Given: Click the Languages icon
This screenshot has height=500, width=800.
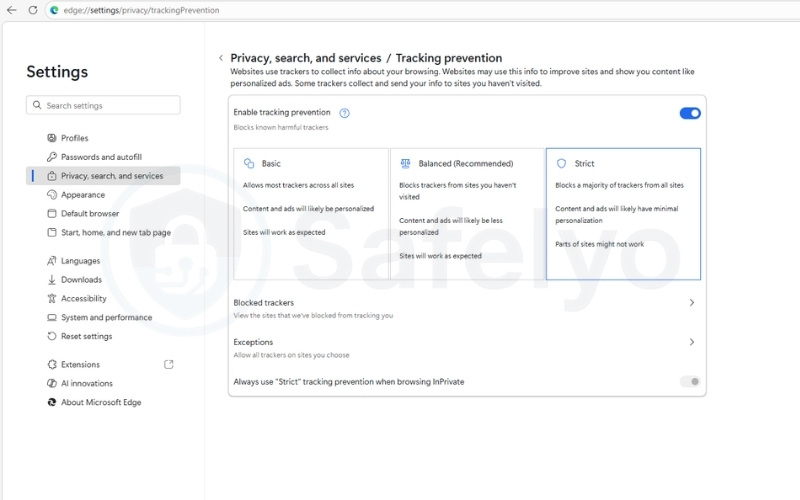Looking at the screenshot, I should [52, 261].
